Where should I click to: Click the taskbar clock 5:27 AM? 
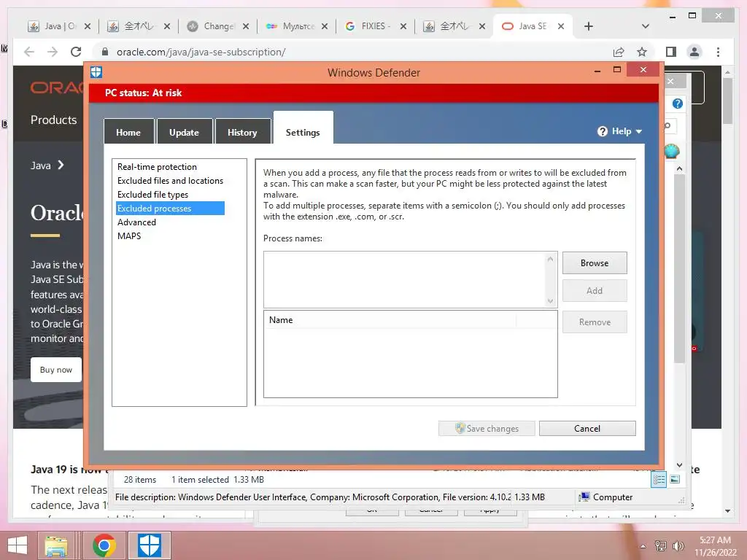715,540
